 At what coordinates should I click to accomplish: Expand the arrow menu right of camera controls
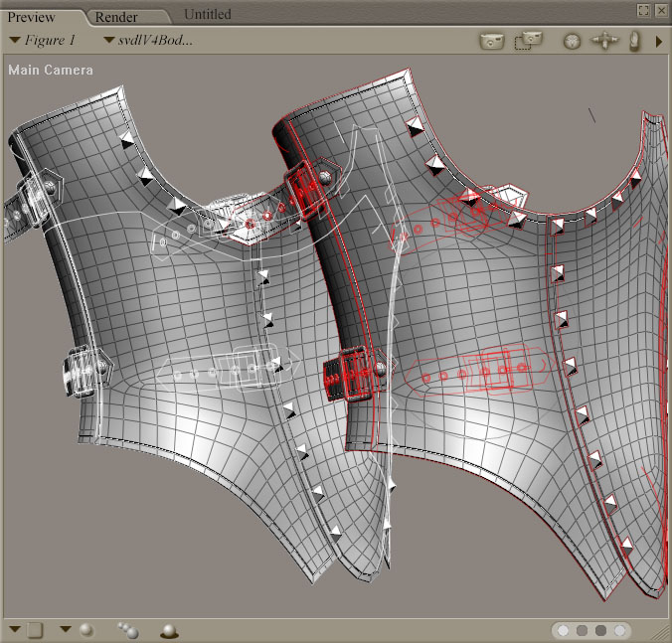point(658,42)
